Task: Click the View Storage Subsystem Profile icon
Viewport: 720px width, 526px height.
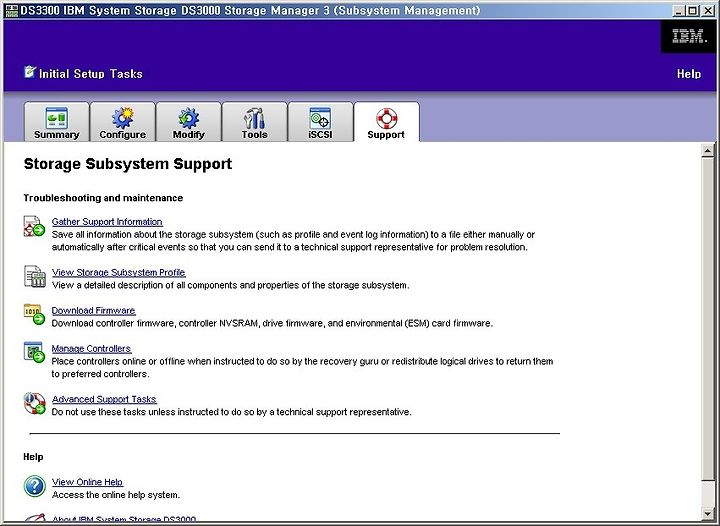Action: pos(34,276)
